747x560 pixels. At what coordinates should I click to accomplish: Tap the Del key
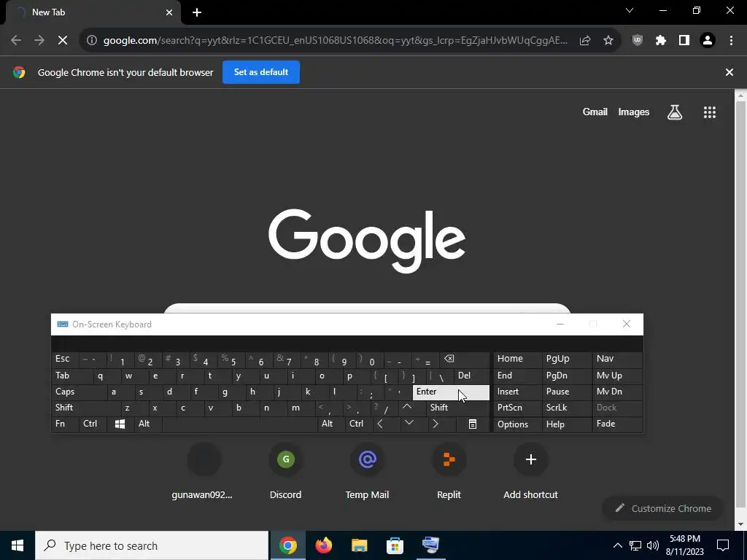tap(472, 376)
